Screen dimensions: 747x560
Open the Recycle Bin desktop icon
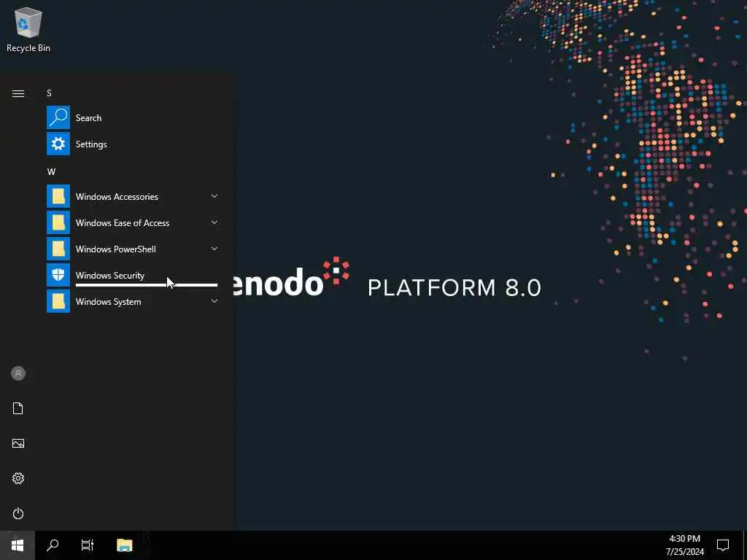28,29
